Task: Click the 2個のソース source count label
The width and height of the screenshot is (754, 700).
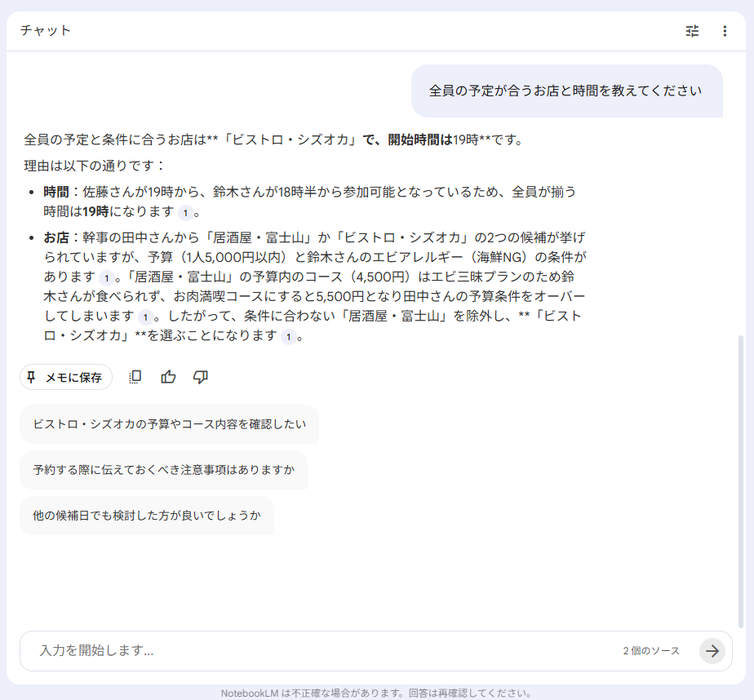Action: (651, 651)
